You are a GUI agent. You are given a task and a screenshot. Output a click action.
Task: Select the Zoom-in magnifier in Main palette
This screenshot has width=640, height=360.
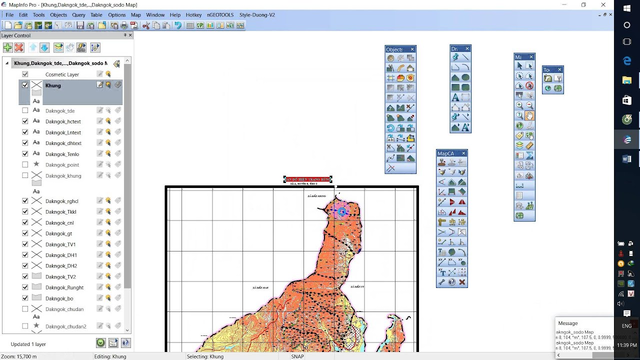519,106
